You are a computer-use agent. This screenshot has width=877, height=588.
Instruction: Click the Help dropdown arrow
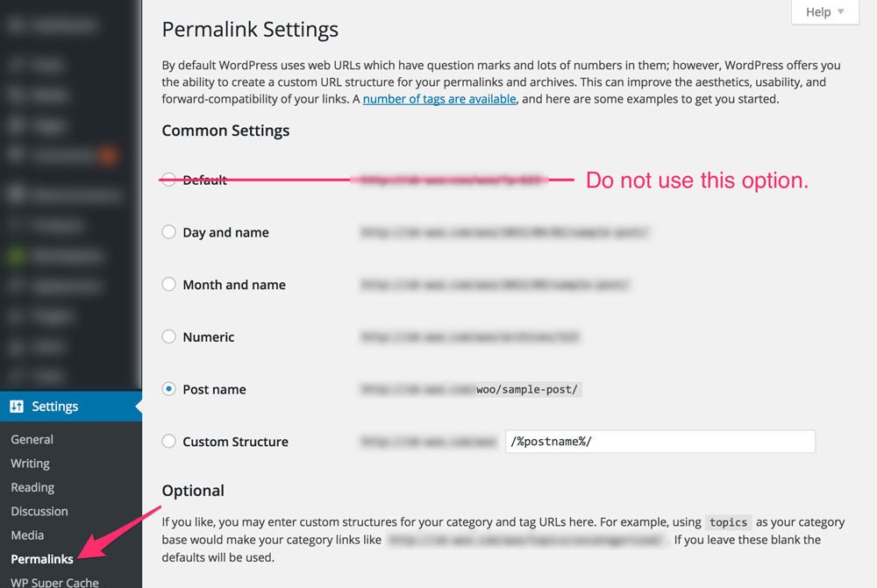point(841,11)
